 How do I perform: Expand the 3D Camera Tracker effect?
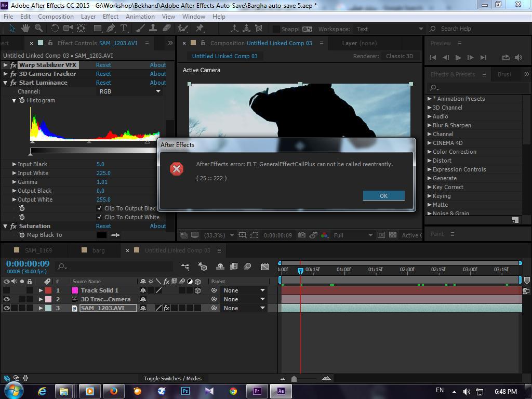tap(5, 74)
